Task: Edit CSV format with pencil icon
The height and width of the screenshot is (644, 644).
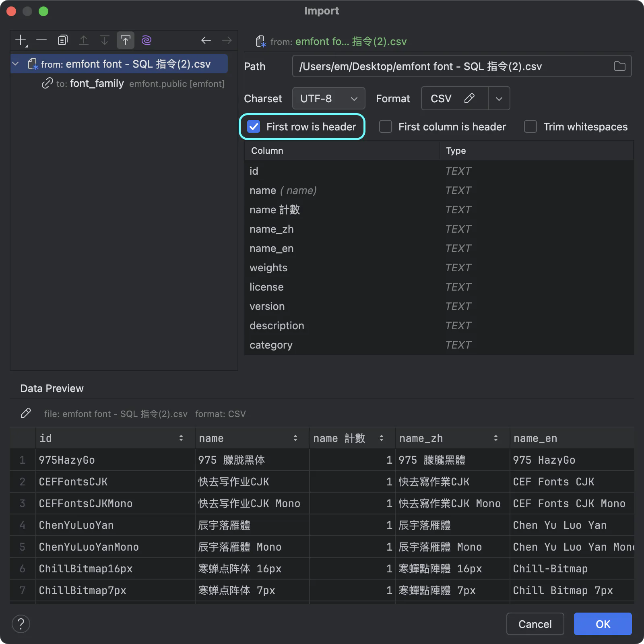Action: tap(469, 98)
